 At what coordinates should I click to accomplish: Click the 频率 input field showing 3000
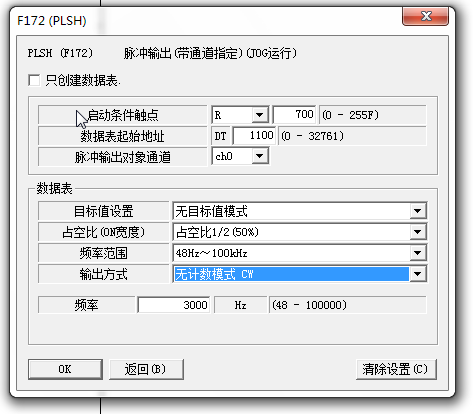pos(174,305)
